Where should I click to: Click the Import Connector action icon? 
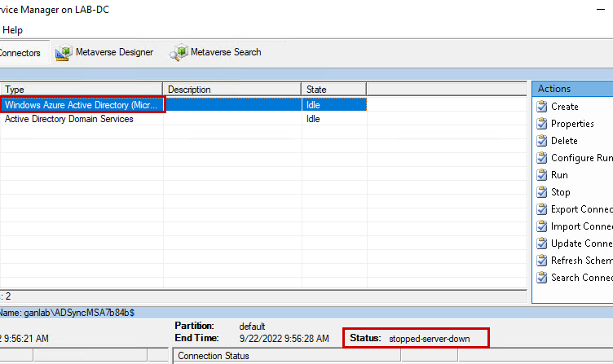(542, 226)
